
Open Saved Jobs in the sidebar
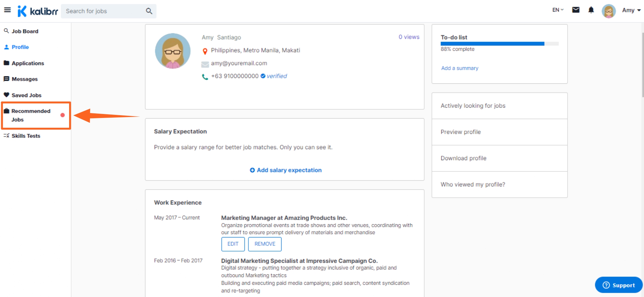[x=26, y=95]
